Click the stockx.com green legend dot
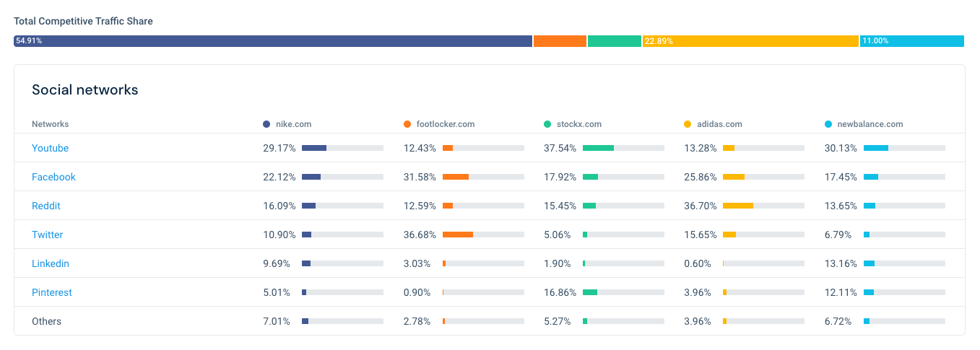Image resolution: width=980 pixels, height=350 pixels. coord(547,124)
